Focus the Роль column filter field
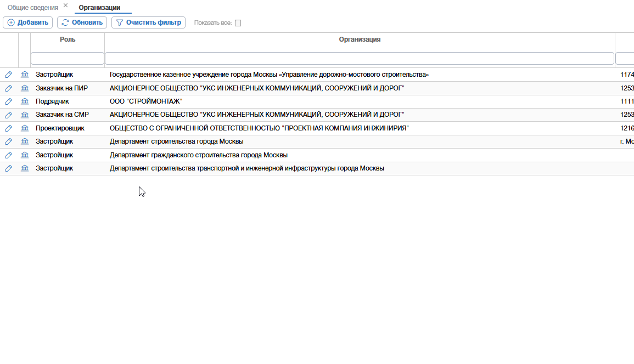This screenshot has width=634, height=364. (x=68, y=59)
